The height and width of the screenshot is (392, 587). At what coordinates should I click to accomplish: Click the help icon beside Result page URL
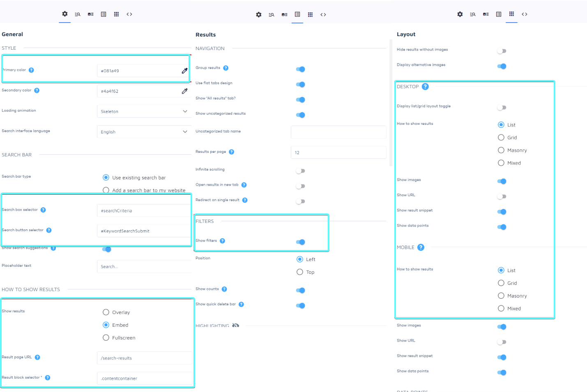click(x=37, y=358)
